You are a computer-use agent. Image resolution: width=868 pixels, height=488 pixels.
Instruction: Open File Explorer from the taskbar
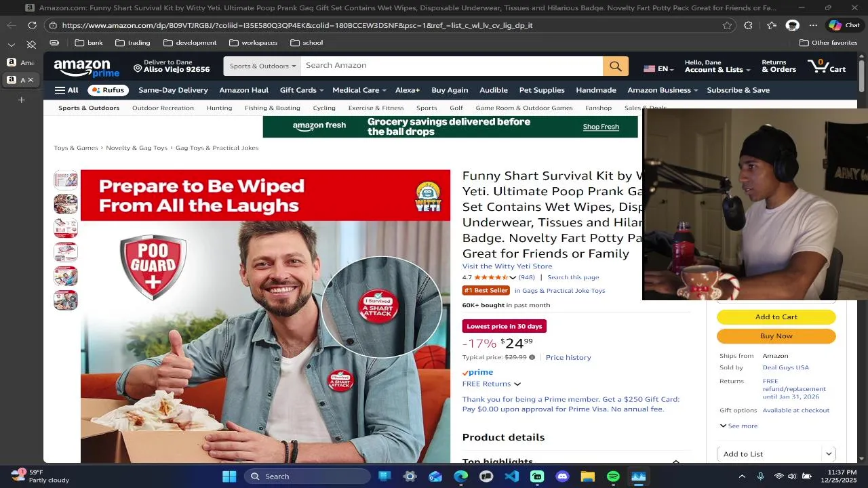pyautogui.click(x=587, y=476)
